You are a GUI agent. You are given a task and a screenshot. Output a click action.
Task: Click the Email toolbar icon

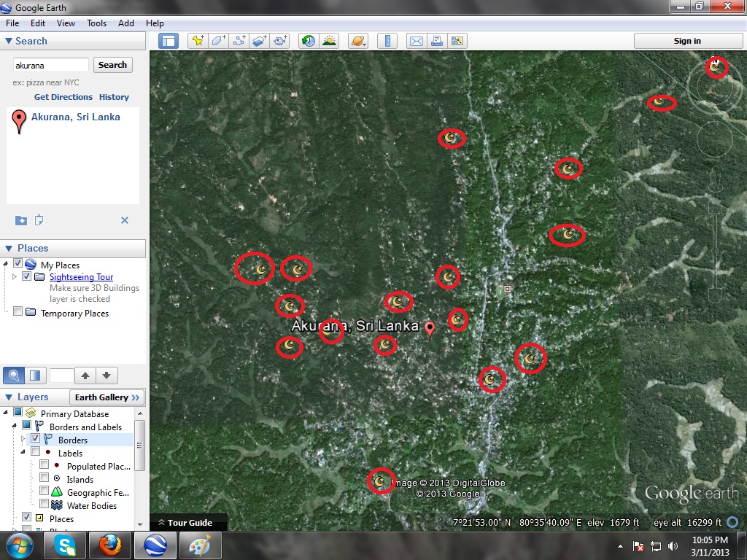point(417,41)
